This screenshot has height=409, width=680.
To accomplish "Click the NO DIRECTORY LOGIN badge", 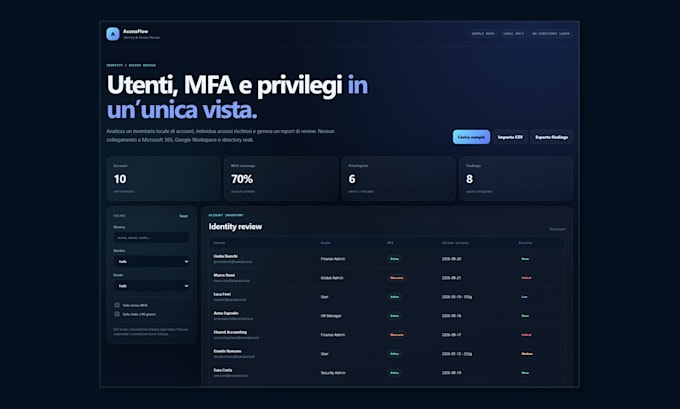I will point(551,34).
